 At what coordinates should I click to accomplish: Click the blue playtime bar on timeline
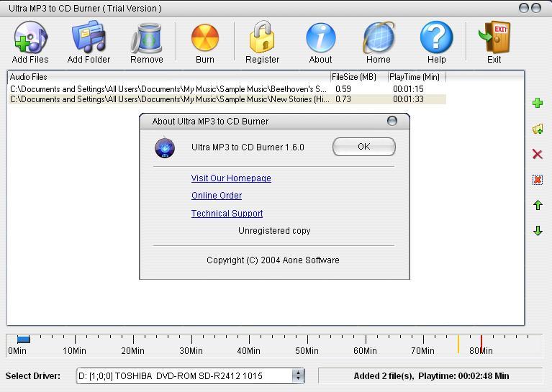[24, 339]
